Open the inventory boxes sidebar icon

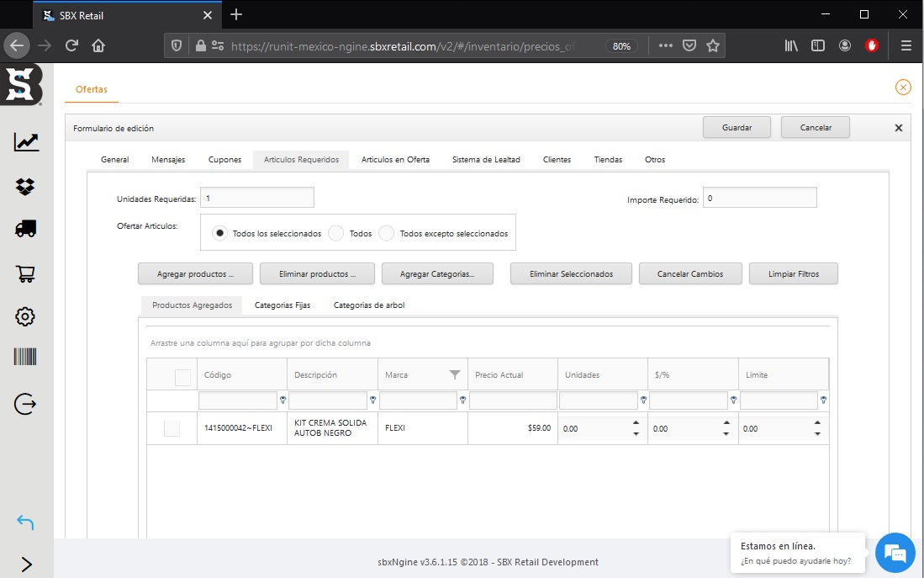pos(25,187)
